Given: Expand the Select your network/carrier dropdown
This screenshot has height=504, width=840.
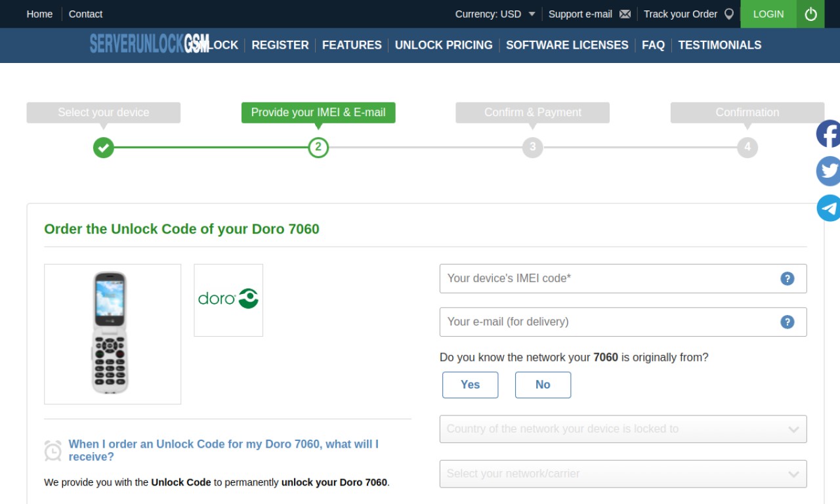Looking at the screenshot, I should [623, 474].
